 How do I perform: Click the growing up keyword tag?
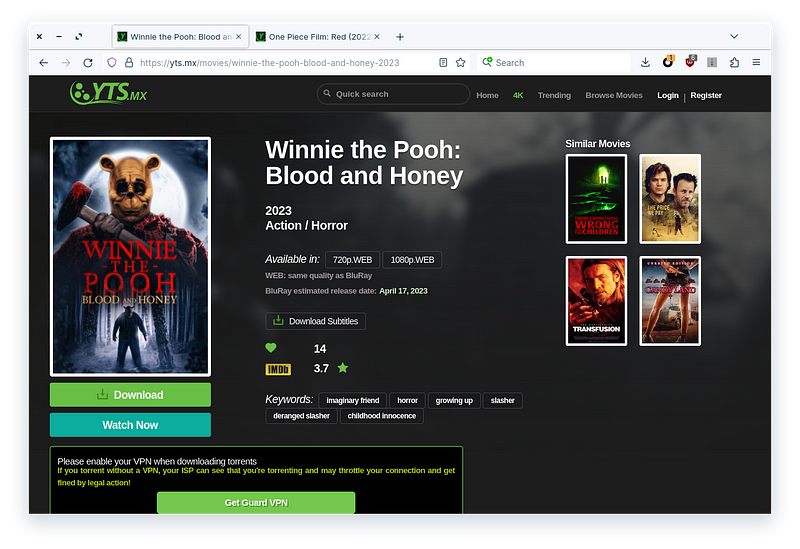454,401
